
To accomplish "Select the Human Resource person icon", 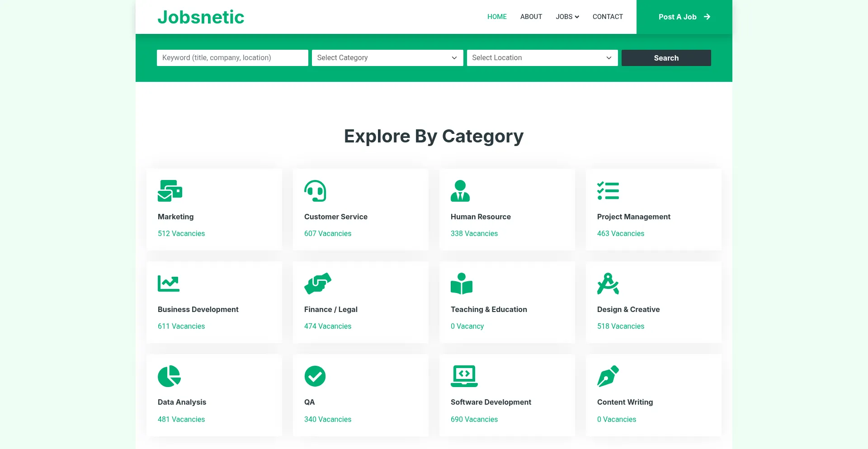I will click(x=460, y=191).
